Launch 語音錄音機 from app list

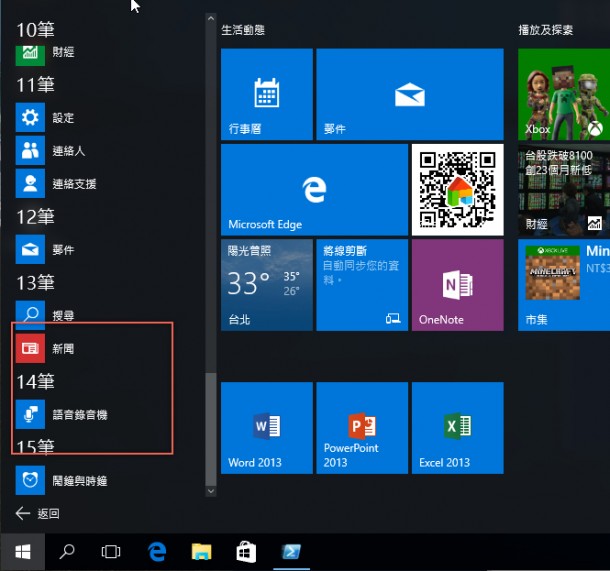[61, 415]
